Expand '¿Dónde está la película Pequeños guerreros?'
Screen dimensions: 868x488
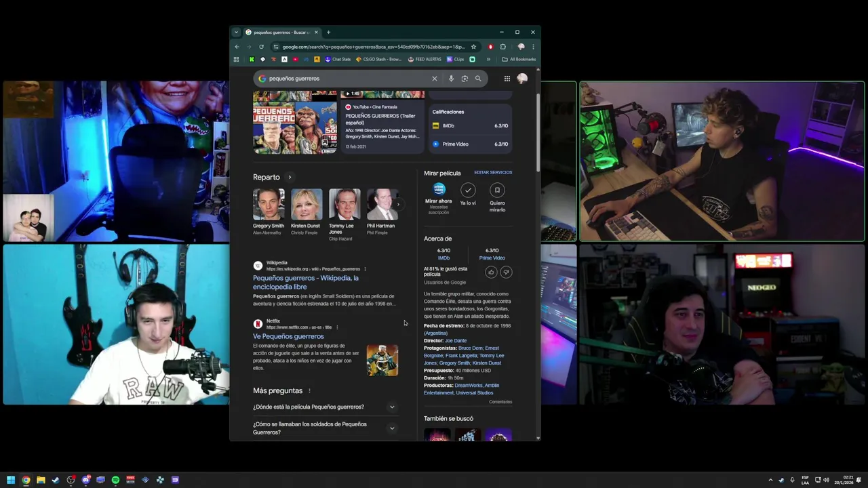pyautogui.click(x=325, y=407)
